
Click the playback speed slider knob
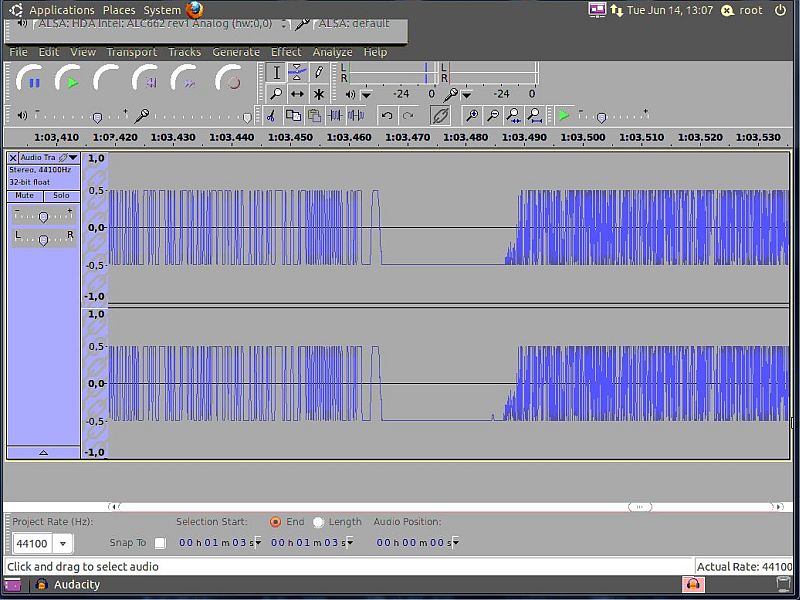point(602,118)
